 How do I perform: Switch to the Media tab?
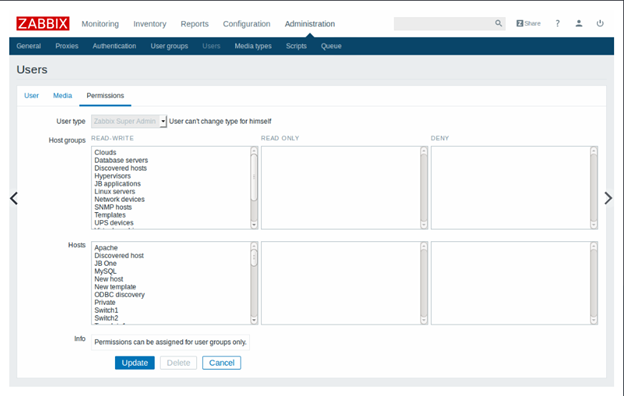(62, 96)
